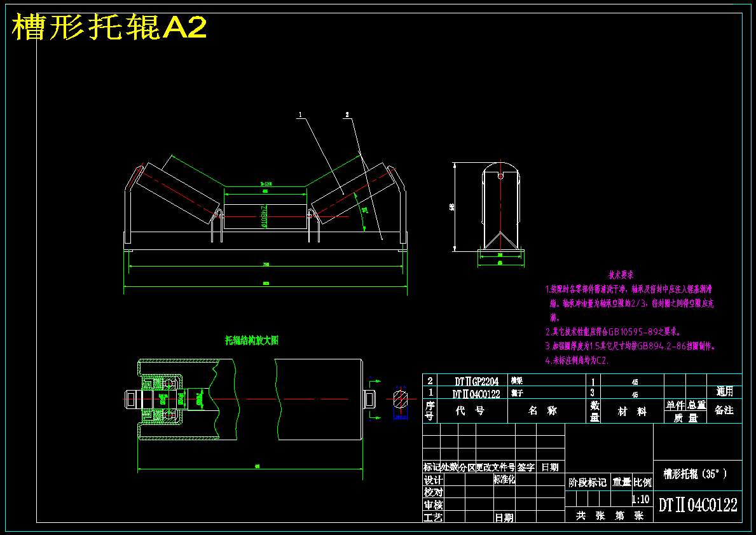Click the '签字' cell in revision table
The height and width of the screenshot is (535, 756).
[x=526, y=467]
